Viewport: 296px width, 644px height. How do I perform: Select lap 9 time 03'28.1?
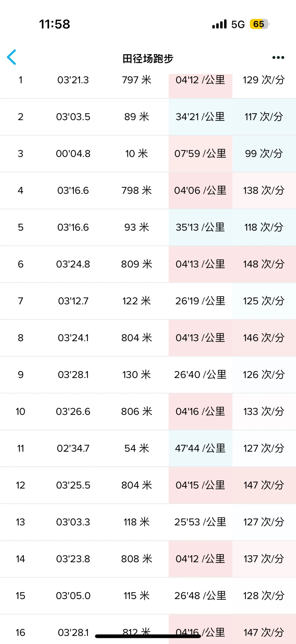(x=73, y=375)
